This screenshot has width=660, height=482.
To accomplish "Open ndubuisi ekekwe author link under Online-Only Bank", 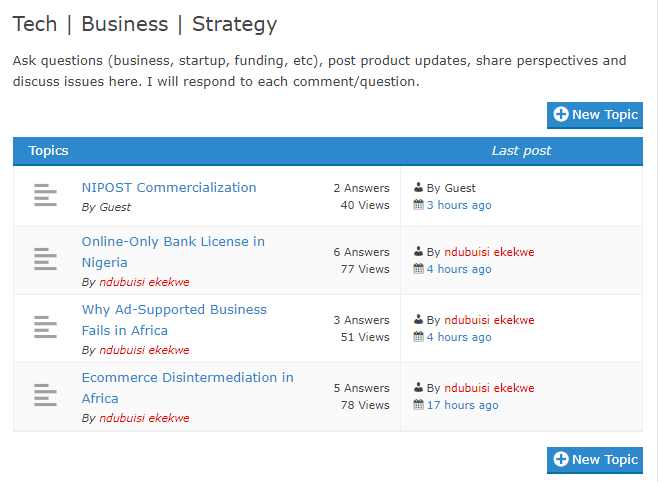I will (x=143, y=282).
